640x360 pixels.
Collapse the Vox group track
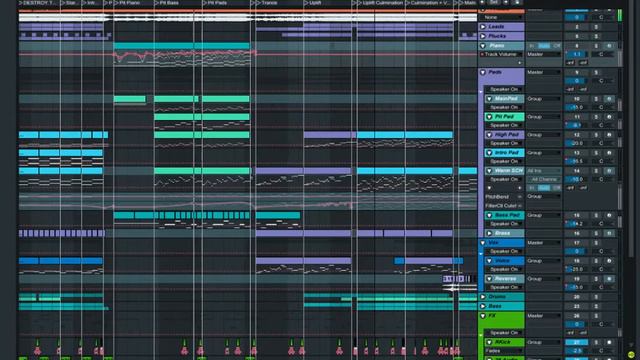(x=483, y=243)
